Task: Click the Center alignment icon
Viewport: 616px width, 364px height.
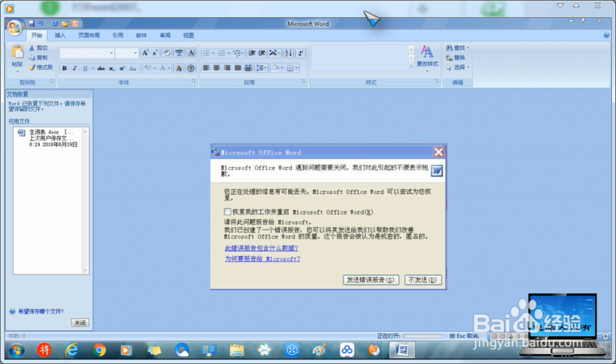Action: pyautogui.click(x=216, y=68)
